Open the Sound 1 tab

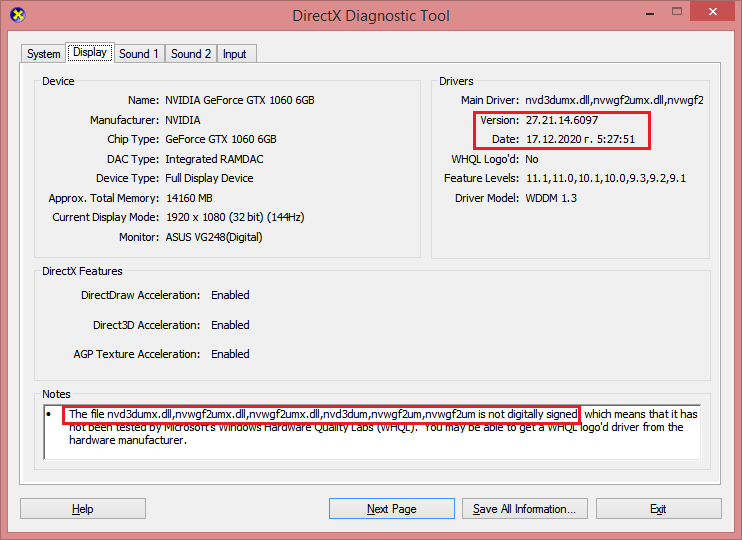139,53
